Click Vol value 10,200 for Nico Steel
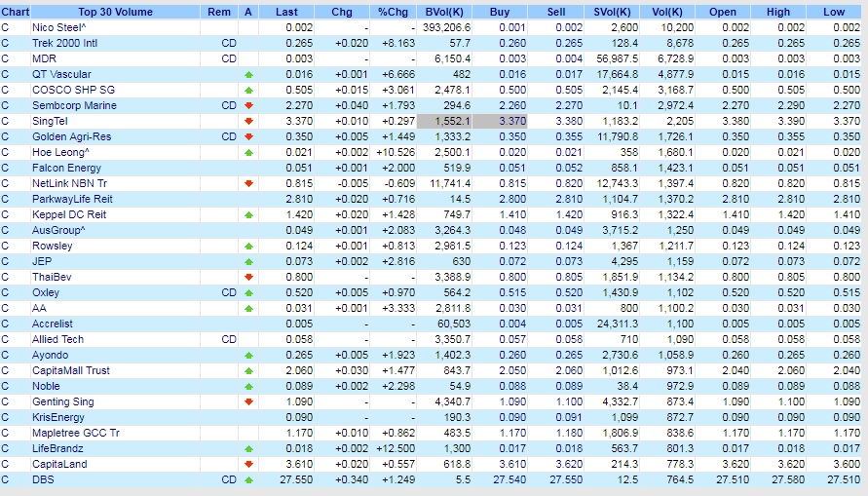868x496 pixels. [677, 27]
